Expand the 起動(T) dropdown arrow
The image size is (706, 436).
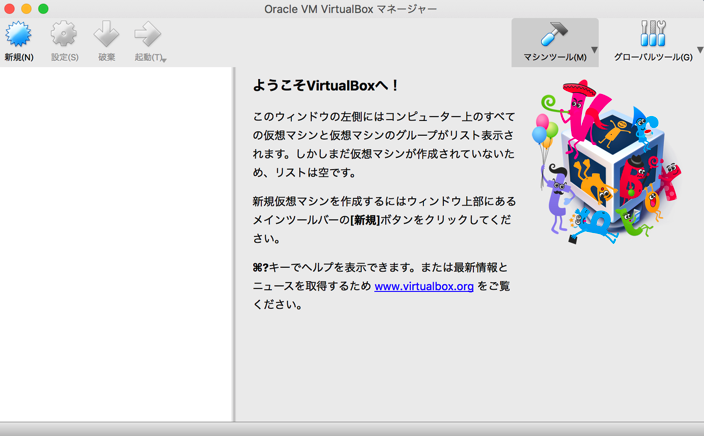click(164, 59)
